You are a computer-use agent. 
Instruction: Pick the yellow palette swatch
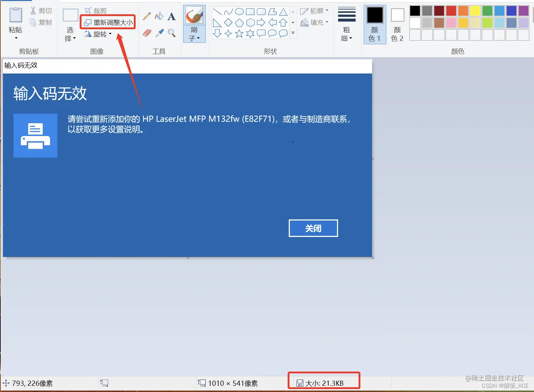pos(475,11)
